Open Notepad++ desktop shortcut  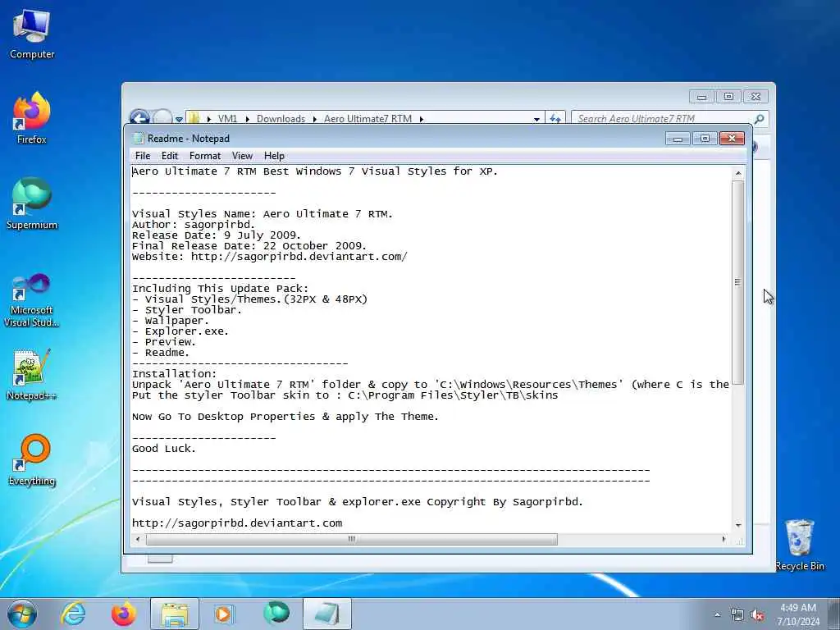tap(32, 375)
